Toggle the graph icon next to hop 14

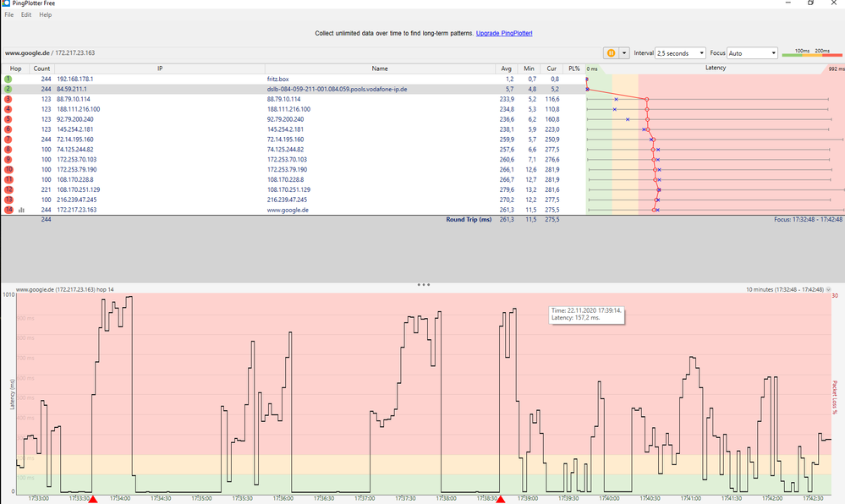[x=21, y=210]
